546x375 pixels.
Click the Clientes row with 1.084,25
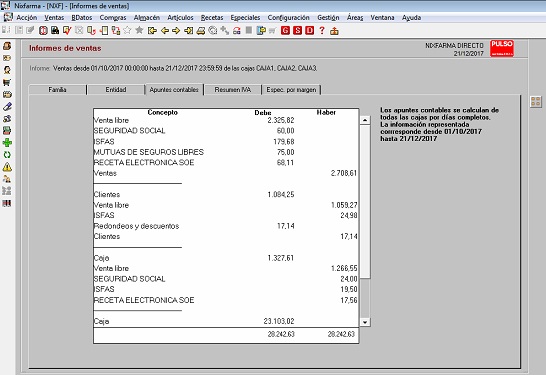[226, 194]
